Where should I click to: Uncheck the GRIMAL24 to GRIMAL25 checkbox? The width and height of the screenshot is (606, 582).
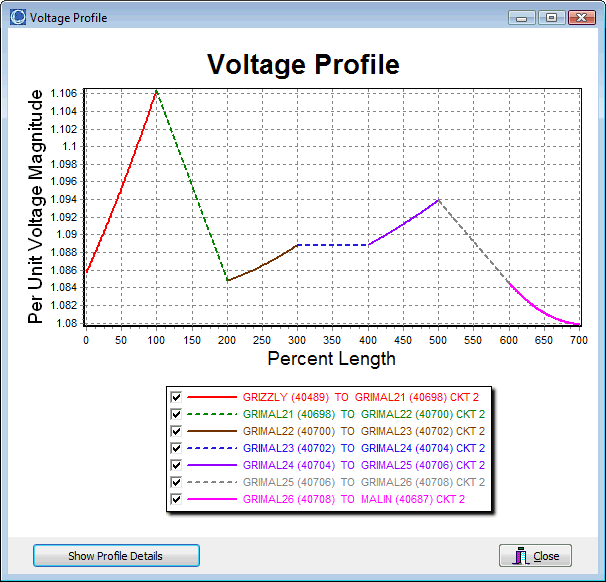point(177,465)
